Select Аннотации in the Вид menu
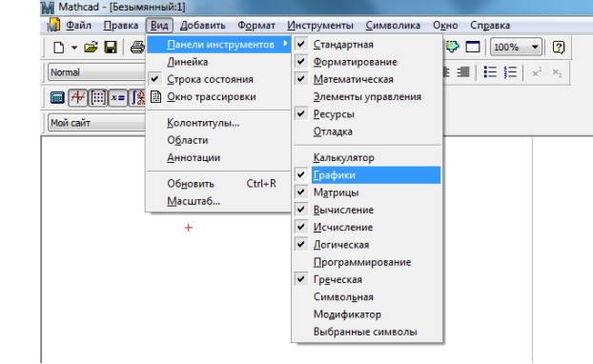This screenshot has height=364, width=593. (219, 157)
